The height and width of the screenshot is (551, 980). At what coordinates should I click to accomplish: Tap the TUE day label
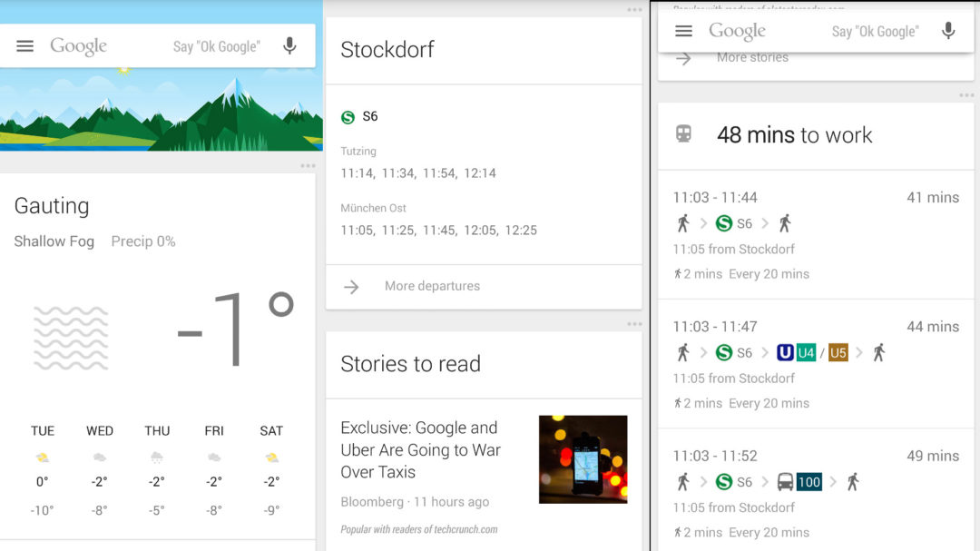(x=43, y=431)
